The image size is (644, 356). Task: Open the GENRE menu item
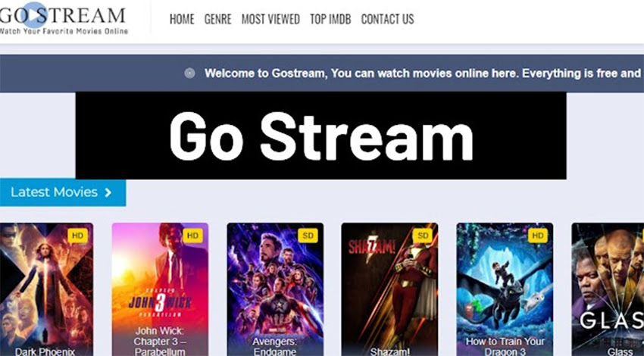(218, 19)
